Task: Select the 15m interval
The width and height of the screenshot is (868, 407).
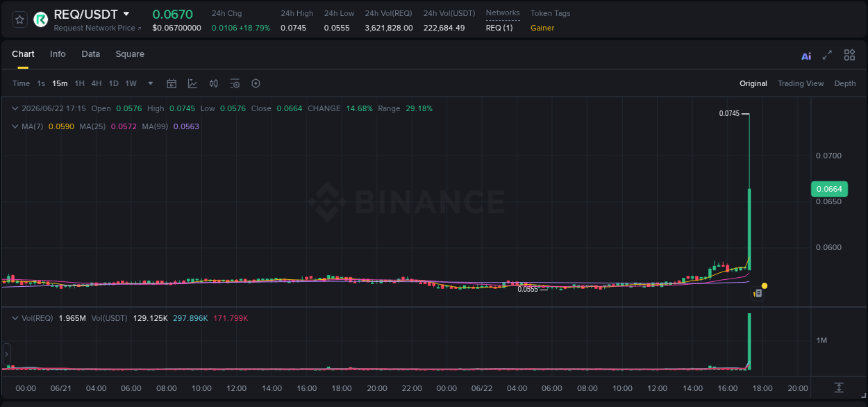Action: 60,83
